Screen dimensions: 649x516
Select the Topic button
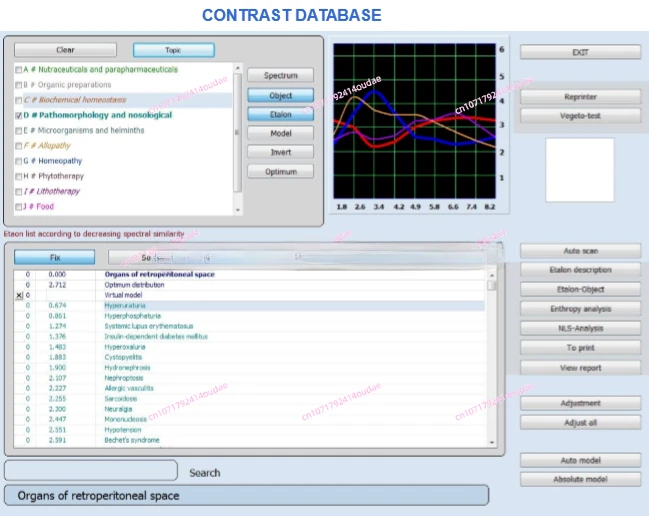[x=173, y=50]
